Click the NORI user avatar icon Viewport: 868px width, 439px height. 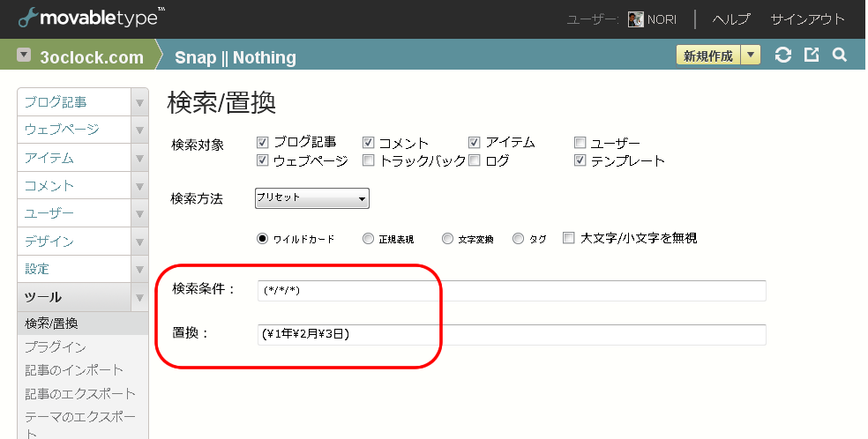tap(635, 19)
